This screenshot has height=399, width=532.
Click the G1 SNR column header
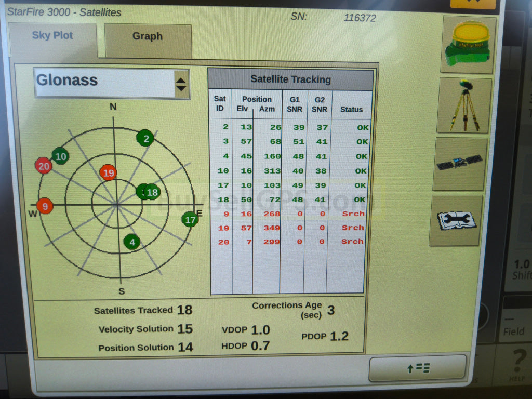point(294,104)
